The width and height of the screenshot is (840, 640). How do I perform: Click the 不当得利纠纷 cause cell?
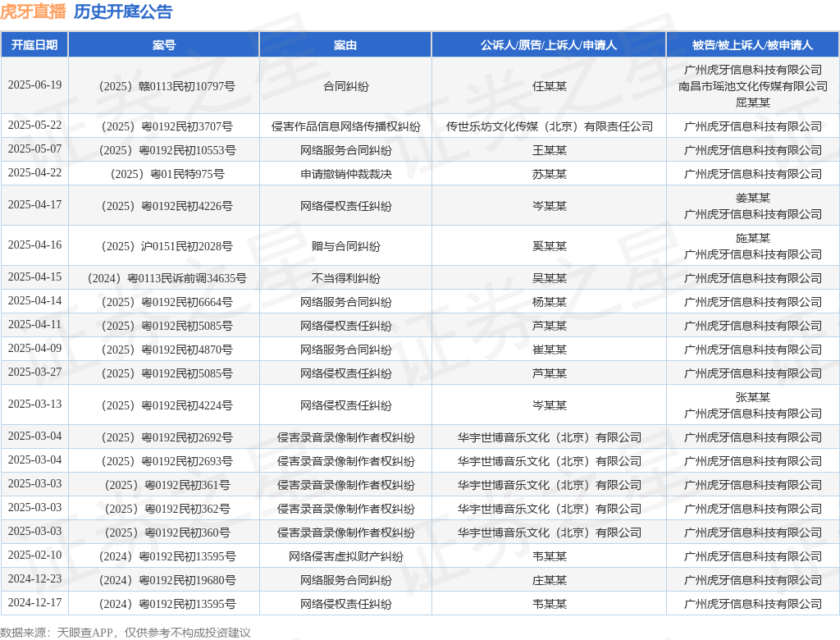click(x=346, y=278)
